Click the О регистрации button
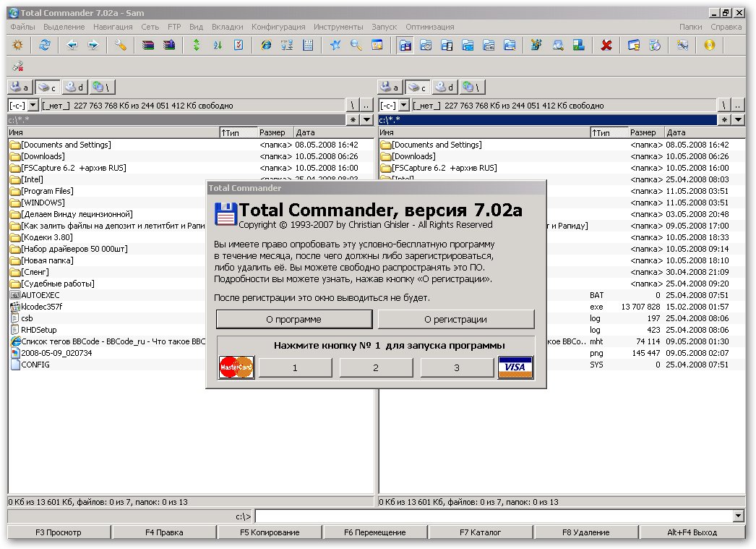Screen dimensions: 756x549 tap(455, 319)
